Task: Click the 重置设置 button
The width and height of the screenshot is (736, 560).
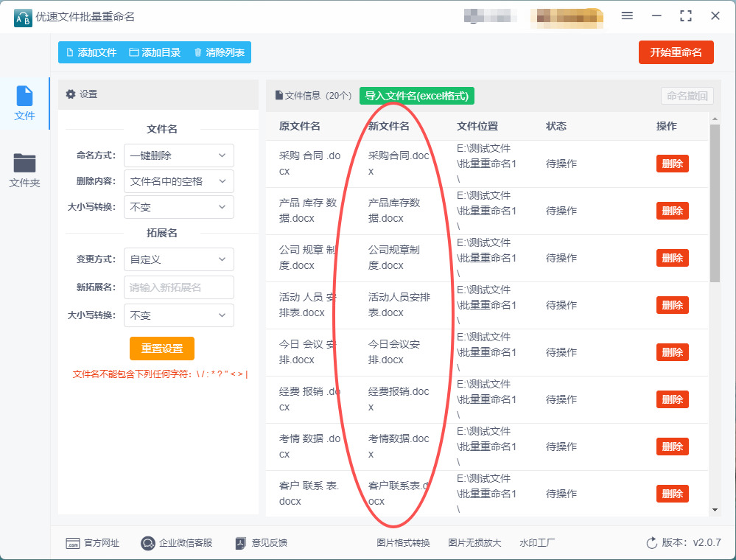Action: point(162,349)
